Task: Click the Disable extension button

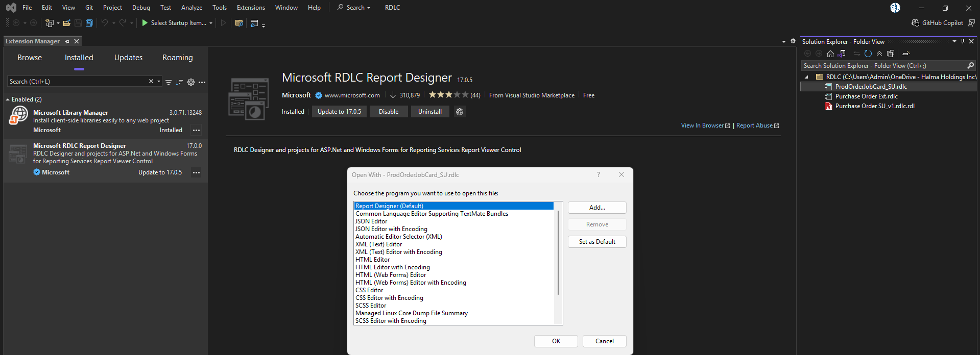Action: pyautogui.click(x=389, y=112)
